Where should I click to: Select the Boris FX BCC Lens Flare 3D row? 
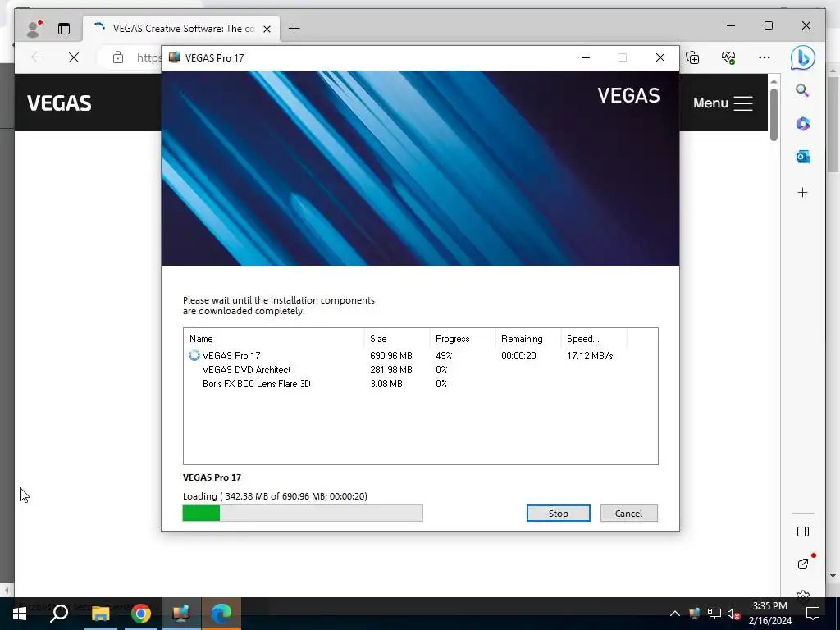point(421,384)
